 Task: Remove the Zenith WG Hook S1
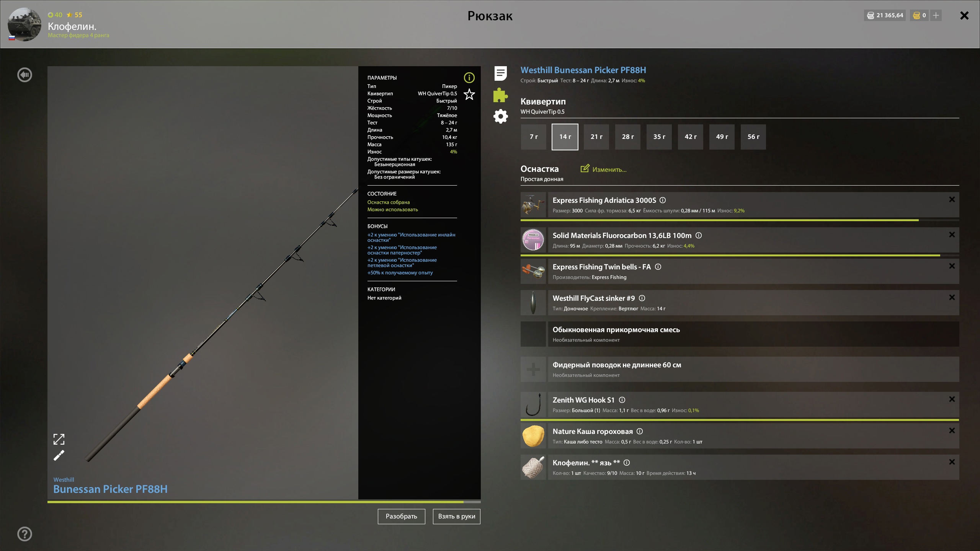point(952,399)
